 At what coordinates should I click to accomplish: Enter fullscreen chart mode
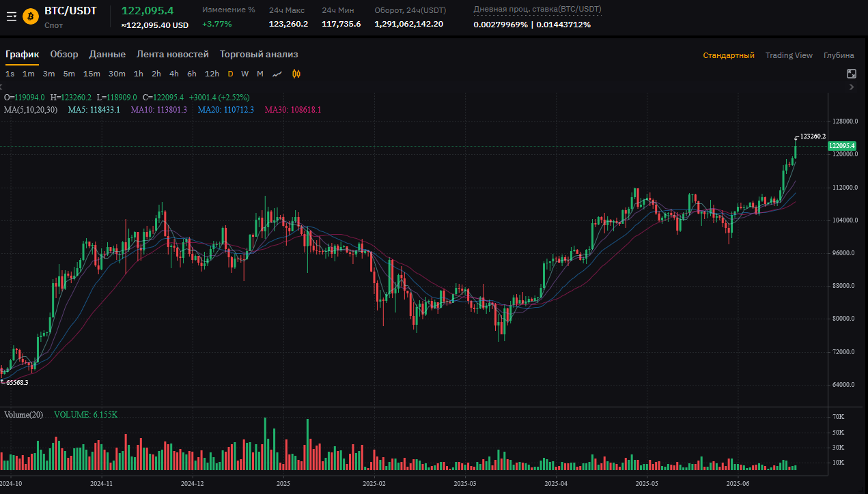coord(852,74)
